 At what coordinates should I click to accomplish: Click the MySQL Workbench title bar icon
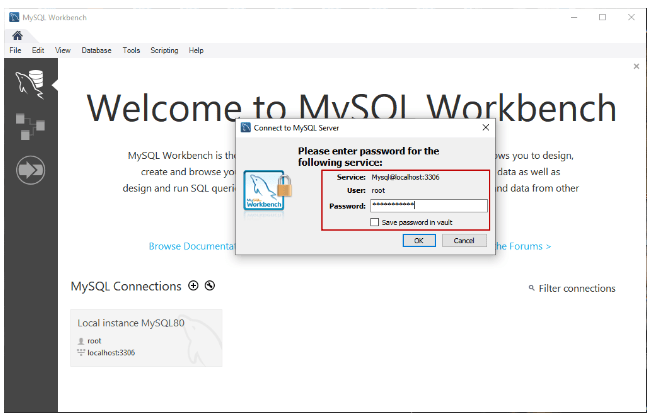tap(14, 17)
